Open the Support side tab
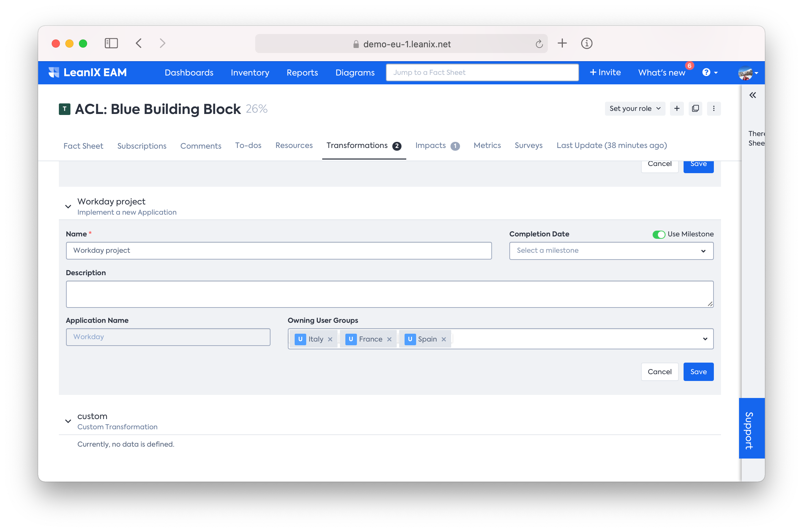This screenshot has width=803, height=532. [751, 428]
